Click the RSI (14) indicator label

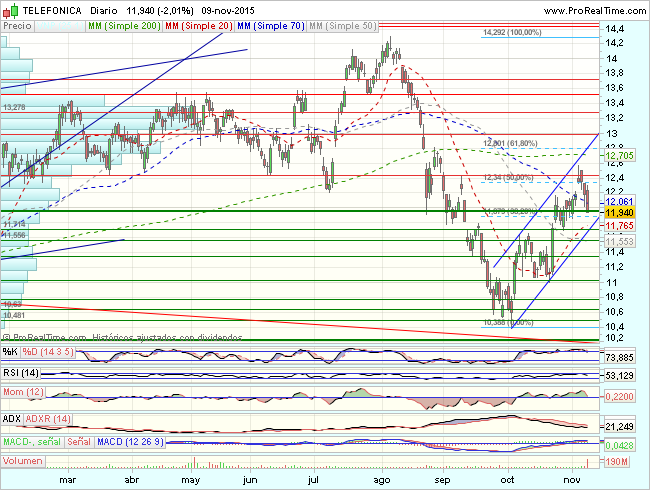(21, 373)
